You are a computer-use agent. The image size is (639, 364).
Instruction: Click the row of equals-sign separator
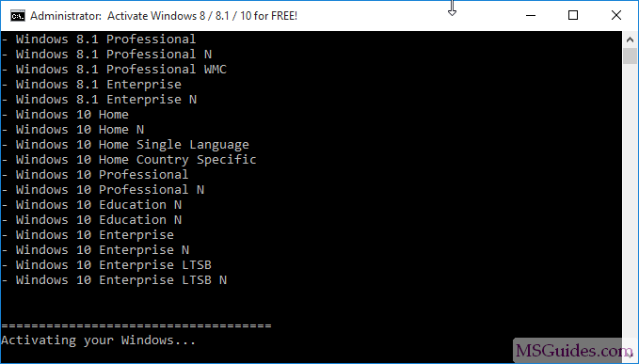pyautogui.click(x=136, y=325)
